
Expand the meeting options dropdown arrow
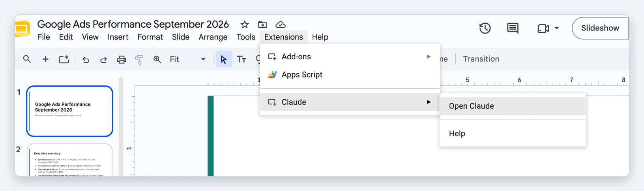(x=557, y=28)
